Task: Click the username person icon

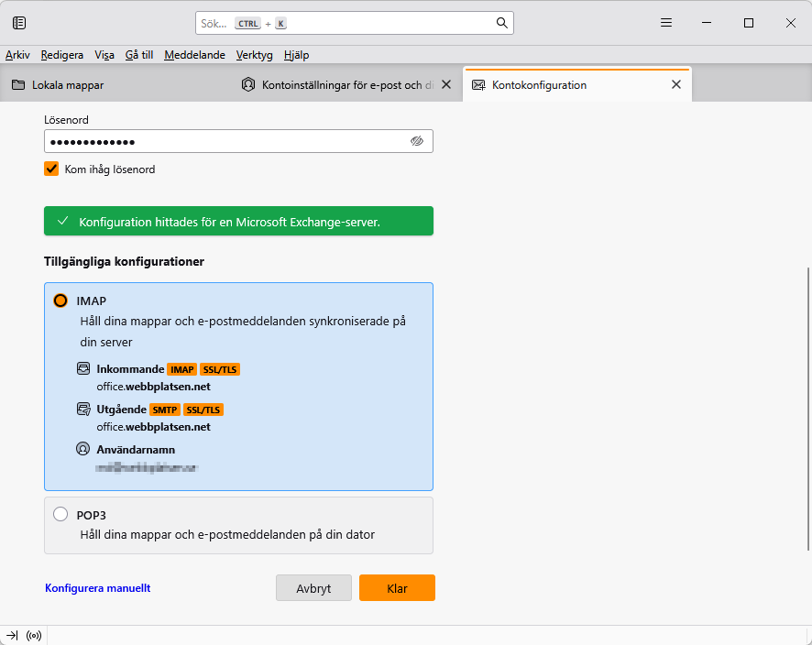Action: tap(82, 449)
